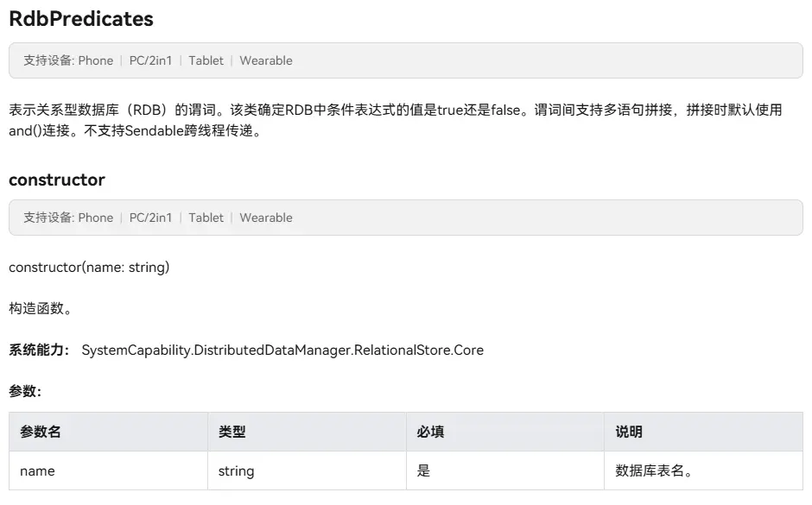Click the 数据库表名 description cell
The width and height of the screenshot is (812, 505).
point(704,470)
